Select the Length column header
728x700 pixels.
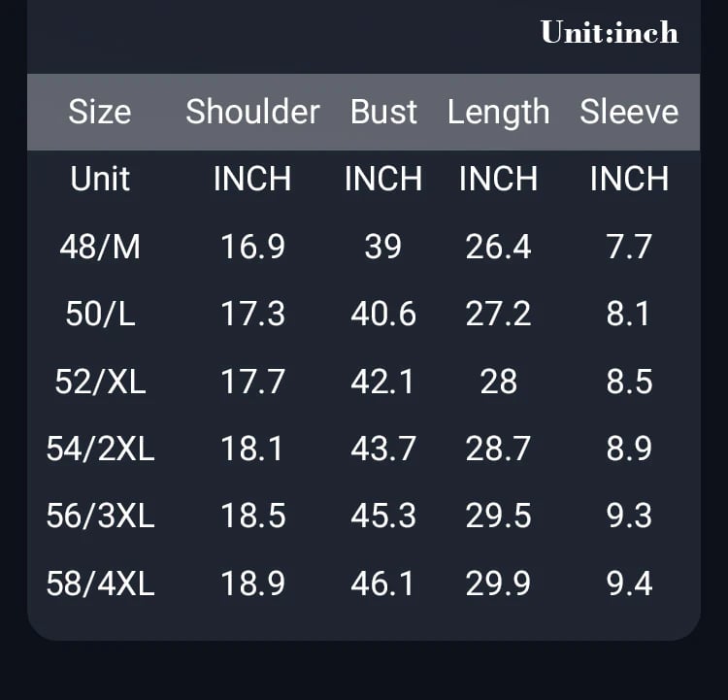(498, 113)
